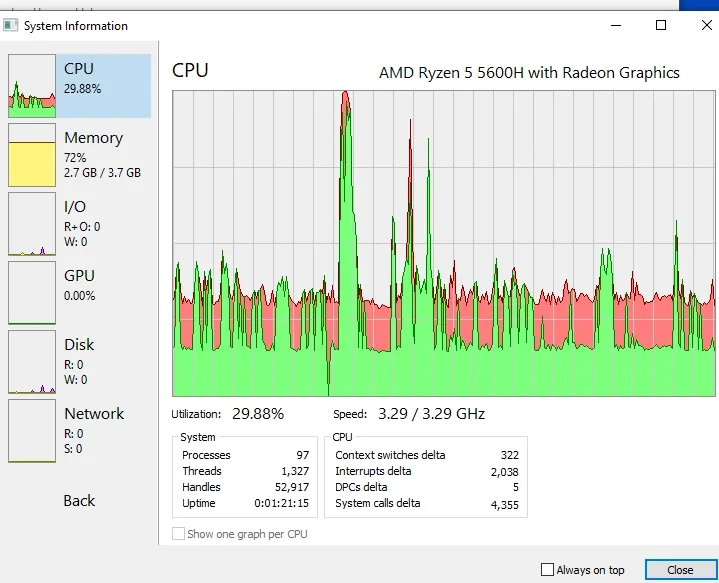Select the CPU mini graph thumbnail
The height and width of the screenshot is (583, 719).
(x=32, y=86)
